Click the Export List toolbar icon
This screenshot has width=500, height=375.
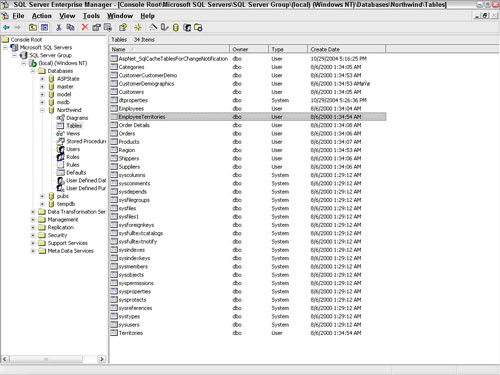pos(108,28)
